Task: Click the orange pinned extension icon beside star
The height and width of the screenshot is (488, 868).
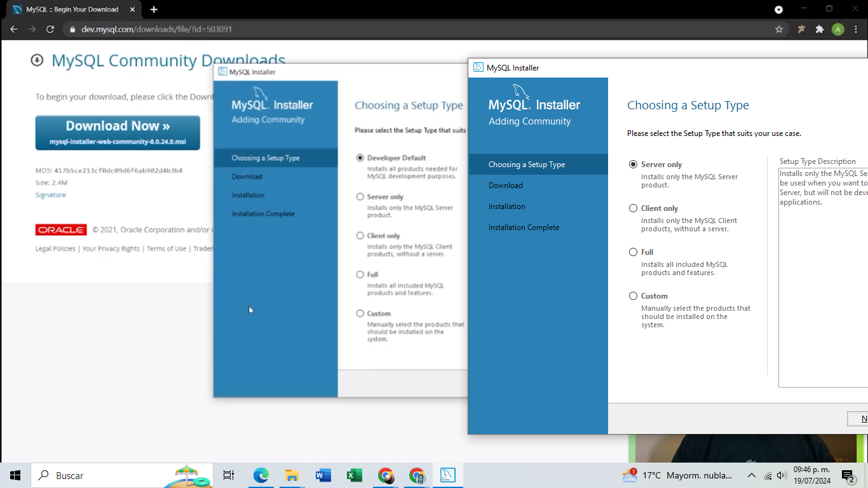Action: point(801,29)
